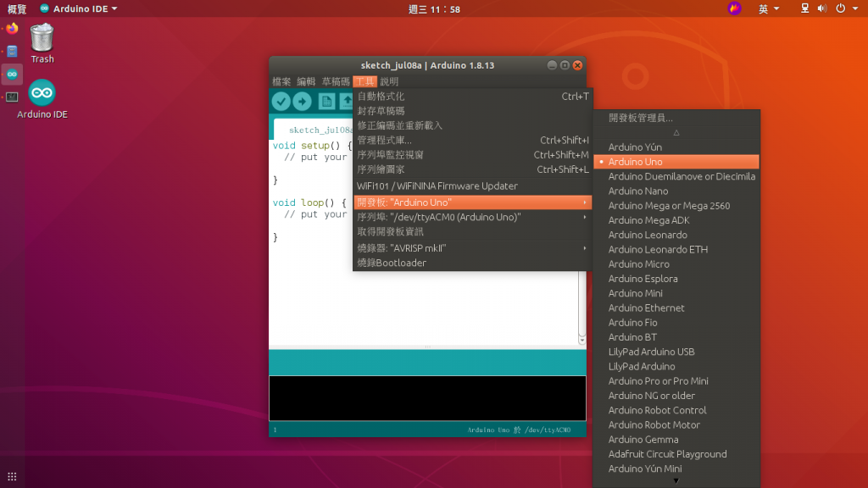Show Applications grid icon
868x488 pixels.
[x=12, y=476]
